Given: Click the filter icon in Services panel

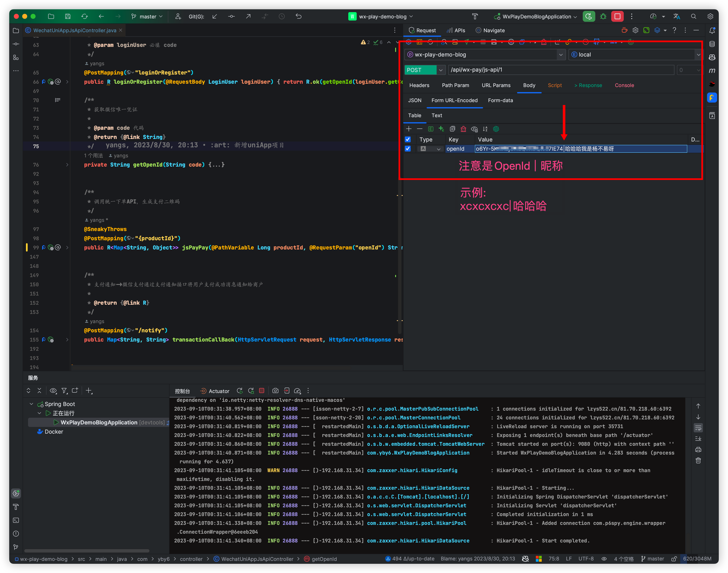Looking at the screenshot, I should point(64,391).
